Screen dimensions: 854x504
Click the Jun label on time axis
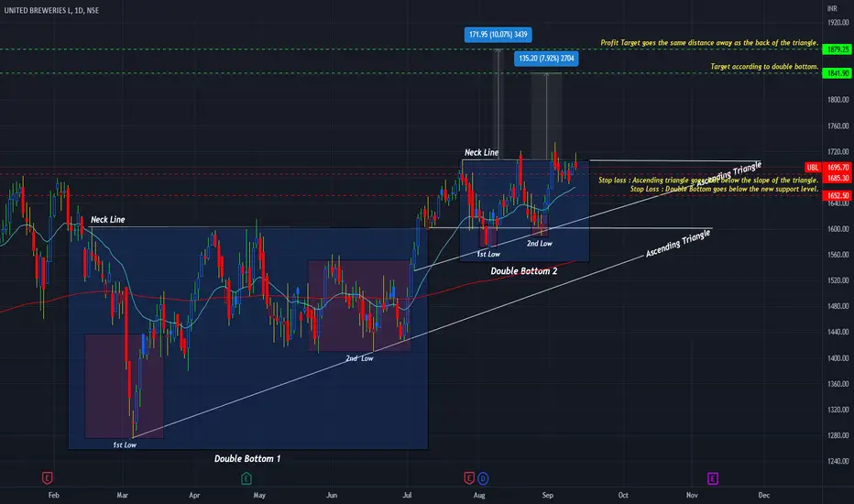[332, 495]
